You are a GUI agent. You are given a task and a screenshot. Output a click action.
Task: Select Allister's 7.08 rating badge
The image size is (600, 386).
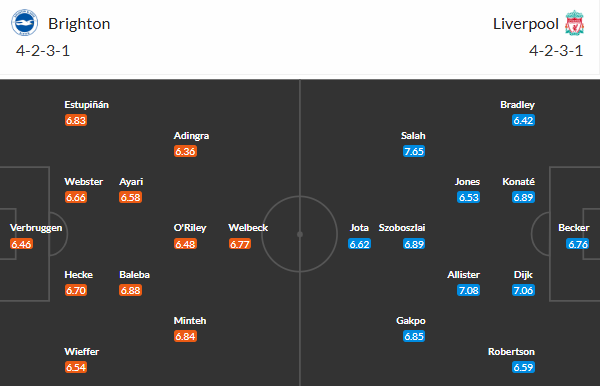coord(468,290)
